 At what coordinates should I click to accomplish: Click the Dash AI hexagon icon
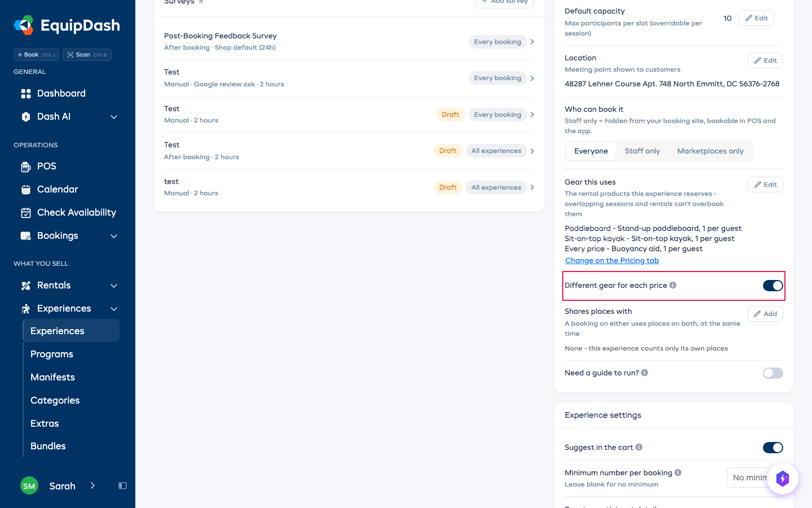(26, 117)
